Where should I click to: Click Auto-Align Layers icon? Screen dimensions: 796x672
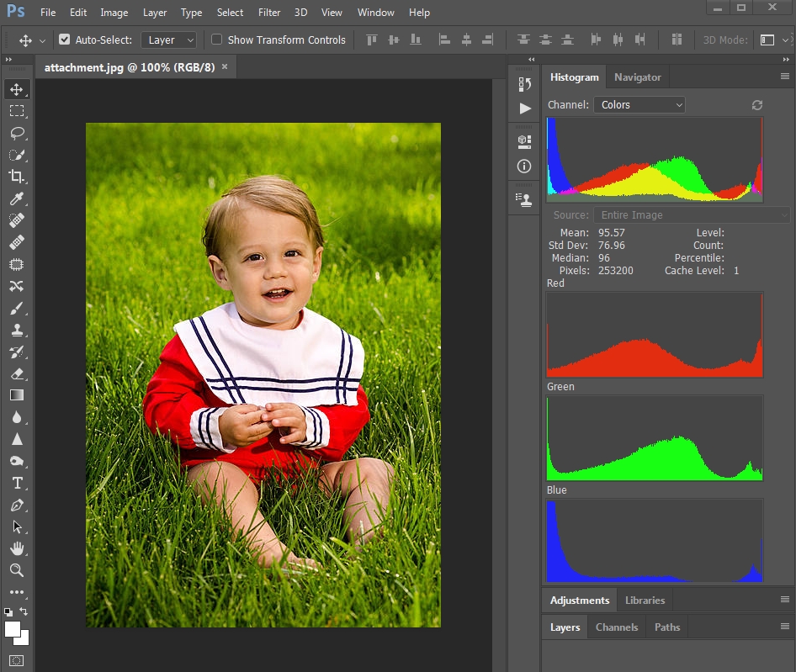[x=677, y=40]
